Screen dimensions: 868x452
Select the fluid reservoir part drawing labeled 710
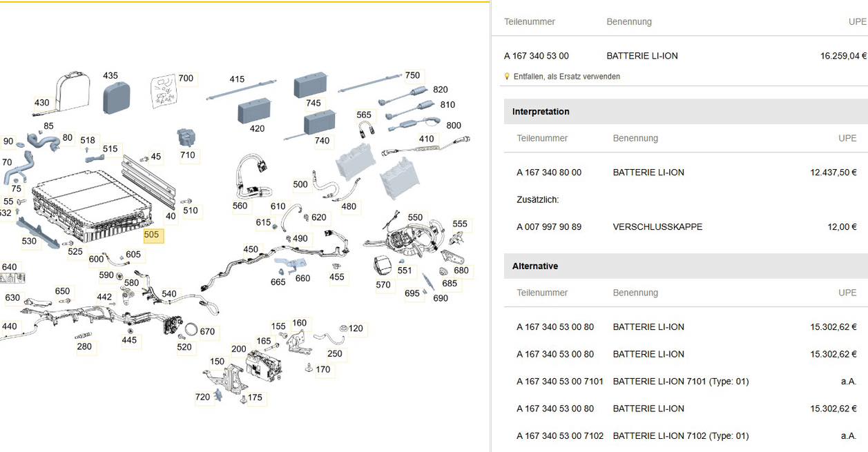(186, 137)
